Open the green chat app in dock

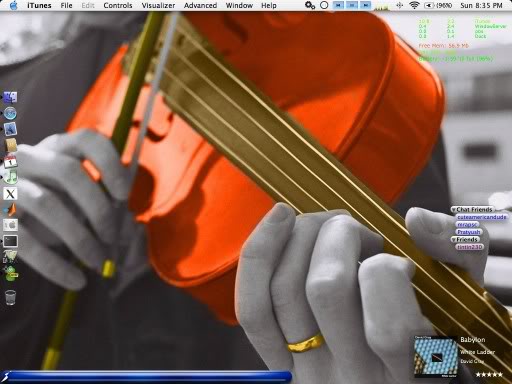click(x=11, y=274)
